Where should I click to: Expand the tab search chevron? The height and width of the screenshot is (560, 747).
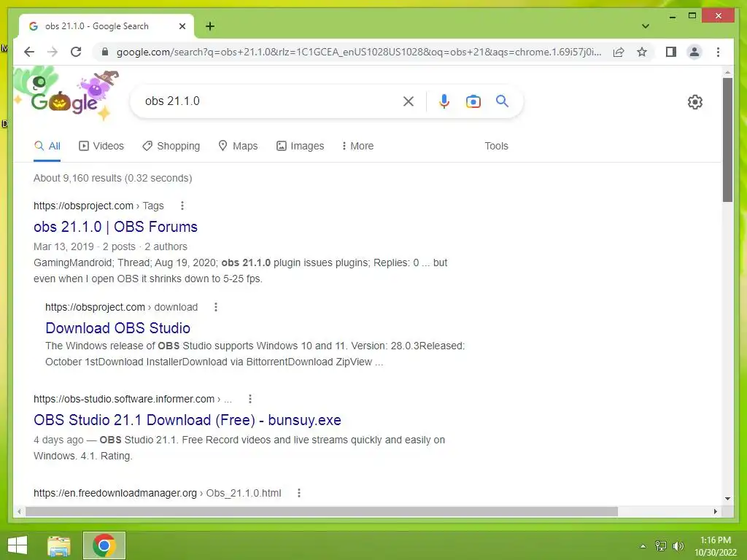(645, 26)
